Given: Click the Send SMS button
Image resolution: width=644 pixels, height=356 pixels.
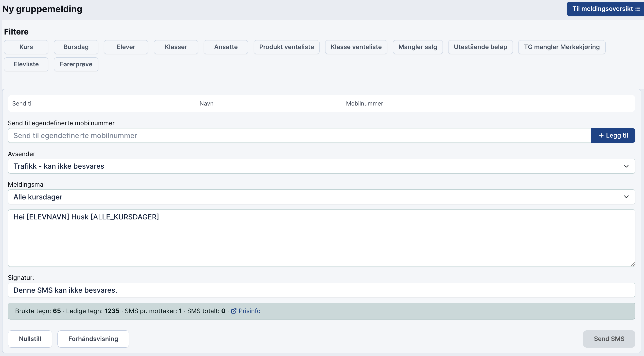Looking at the screenshot, I should pyautogui.click(x=609, y=339).
